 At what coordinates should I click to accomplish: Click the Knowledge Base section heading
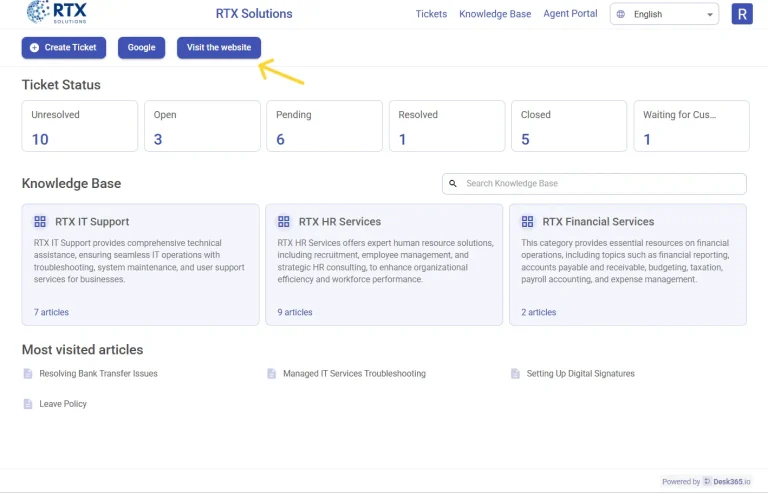point(72,184)
